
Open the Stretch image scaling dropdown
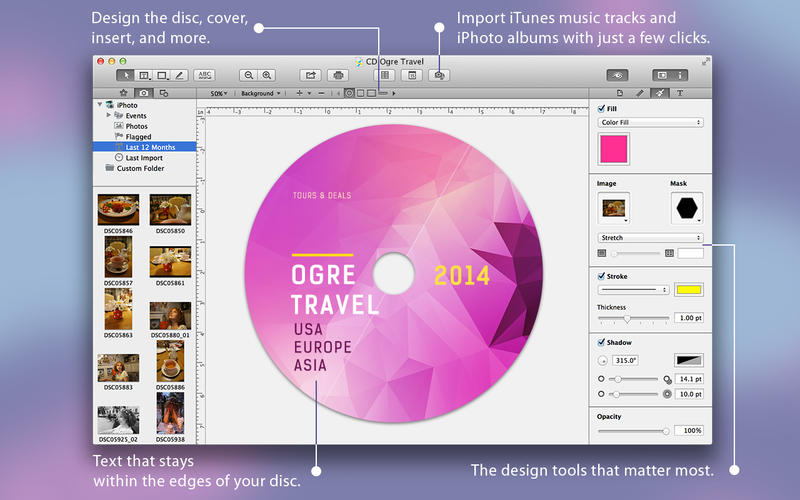(x=650, y=238)
